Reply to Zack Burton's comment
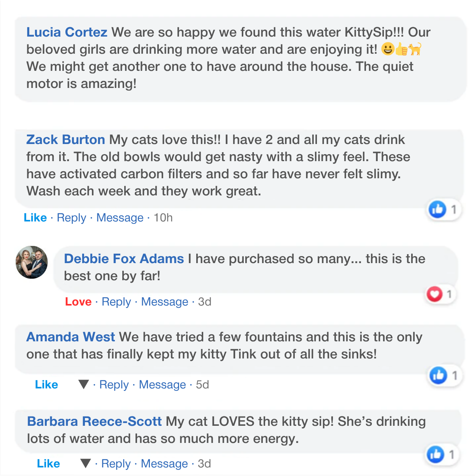This screenshot has height=476, width=475. pos(71,218)
